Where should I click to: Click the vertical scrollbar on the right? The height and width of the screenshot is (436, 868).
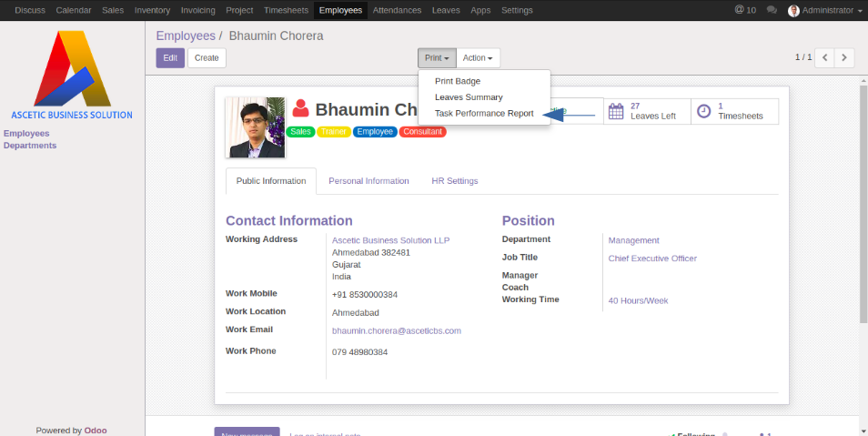tap(863, 203)
